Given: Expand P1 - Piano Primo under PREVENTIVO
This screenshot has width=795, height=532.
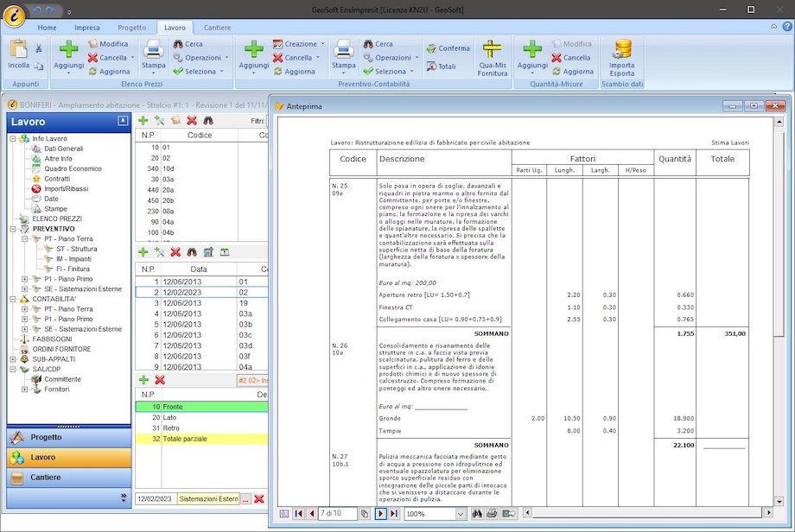Looking at the screenshot, I should point(25,279).
